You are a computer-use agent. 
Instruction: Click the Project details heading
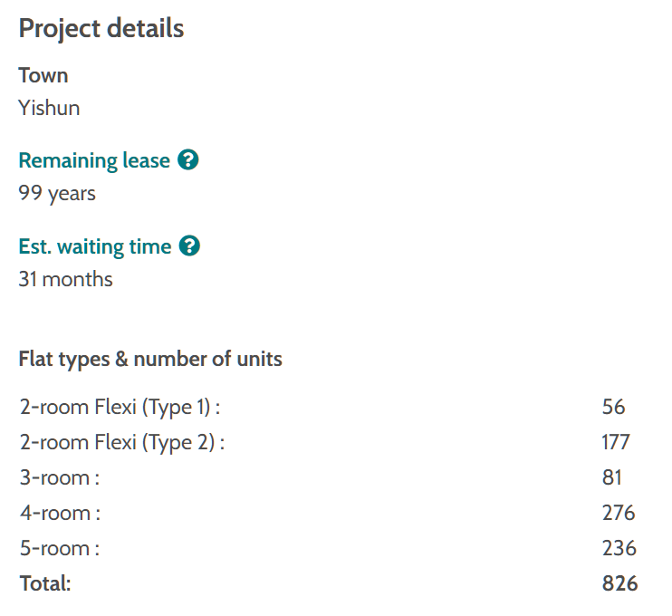click(101, 28)
